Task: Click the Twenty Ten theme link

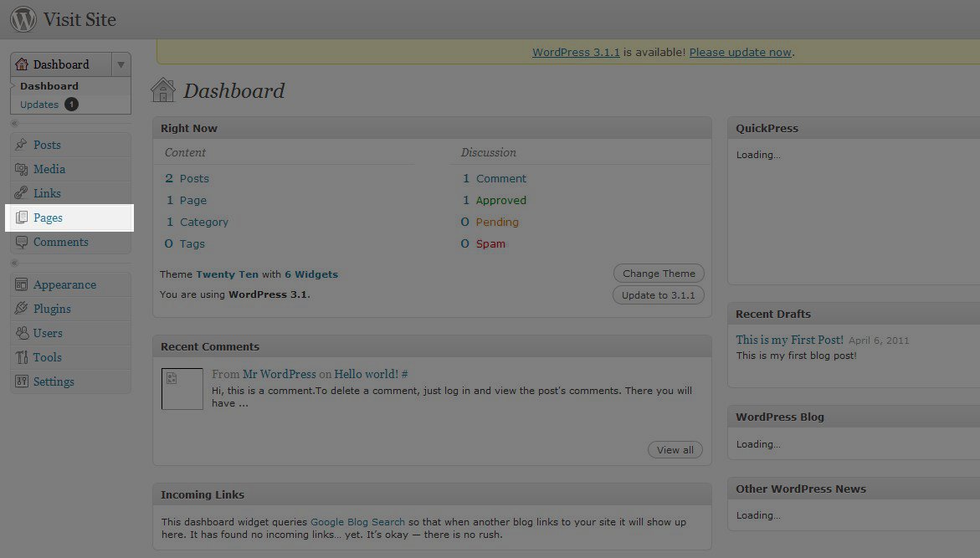Action: click(227, 274)
